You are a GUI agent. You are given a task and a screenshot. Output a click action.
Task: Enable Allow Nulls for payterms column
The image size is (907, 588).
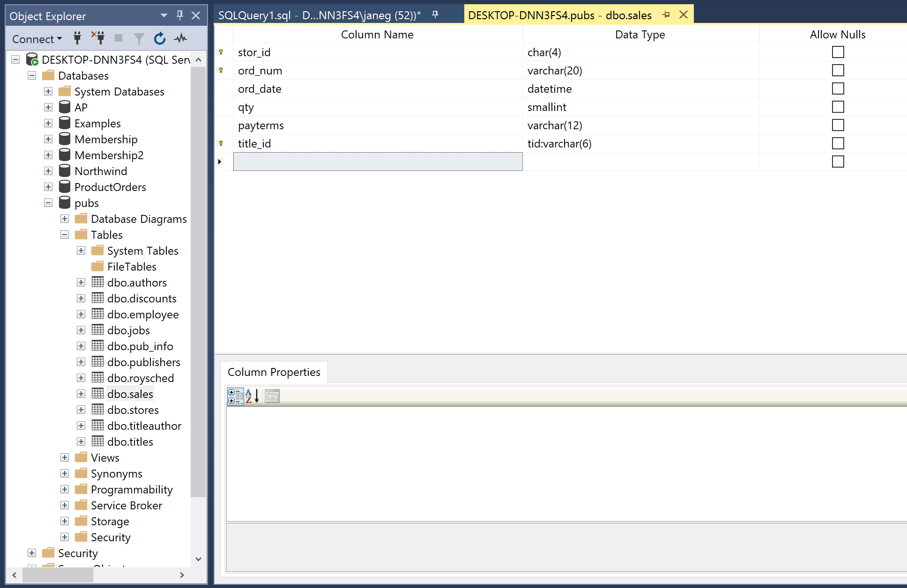(838, 125)
